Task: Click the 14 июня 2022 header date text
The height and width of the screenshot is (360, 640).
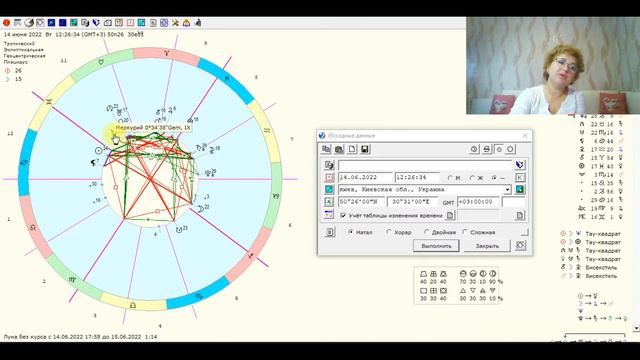Action: (22, 35)
